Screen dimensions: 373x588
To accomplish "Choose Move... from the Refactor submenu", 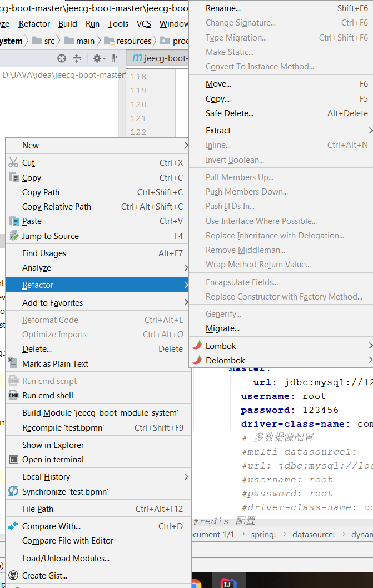I will coord(281,83).
